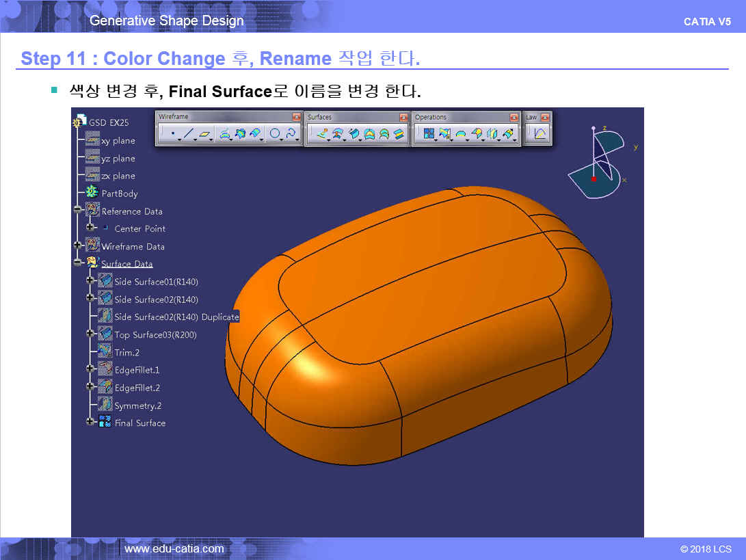
Task: Select the Point tool in Wireframe toolbar
Action: (x=172, y=135)
